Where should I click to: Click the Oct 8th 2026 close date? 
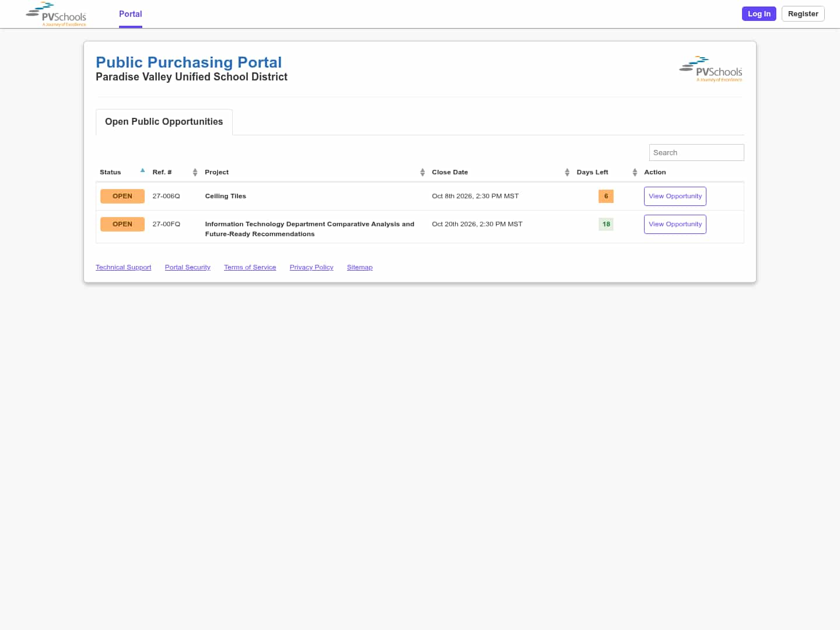tap(475, 196)
